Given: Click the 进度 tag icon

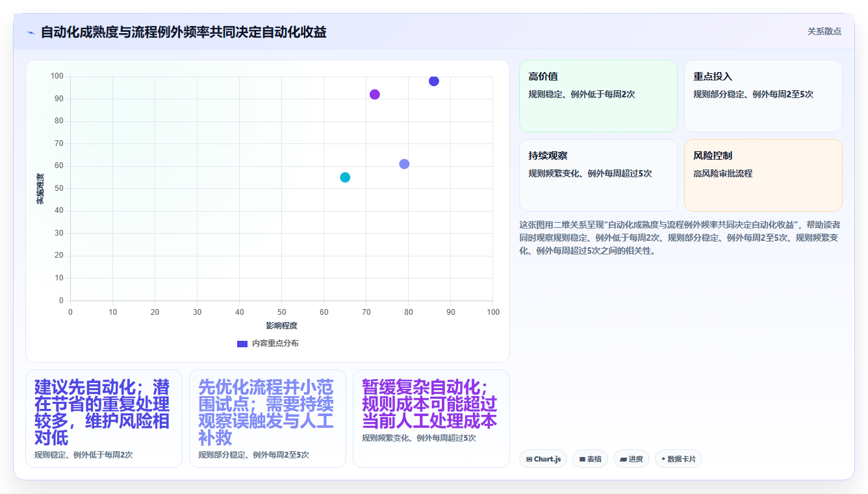Looking at the screenshot, I should click(623, 460).
